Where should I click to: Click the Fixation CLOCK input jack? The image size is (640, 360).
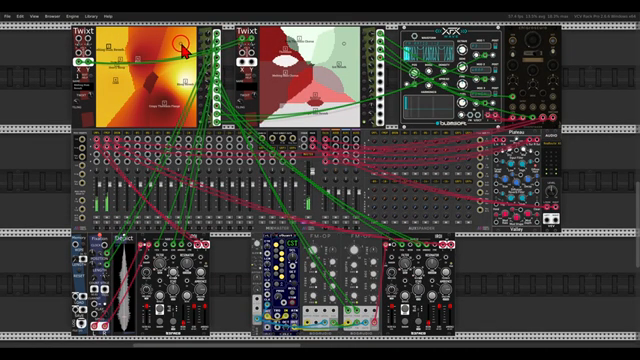[x=105, y=245]
